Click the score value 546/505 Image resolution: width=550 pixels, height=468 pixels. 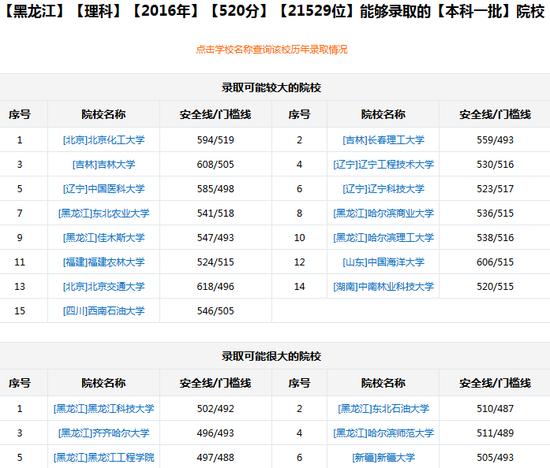click(215, 311)
